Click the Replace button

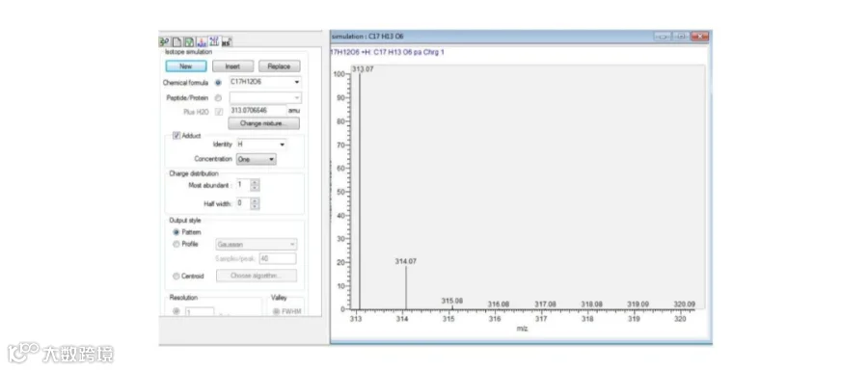pos(279,66)
